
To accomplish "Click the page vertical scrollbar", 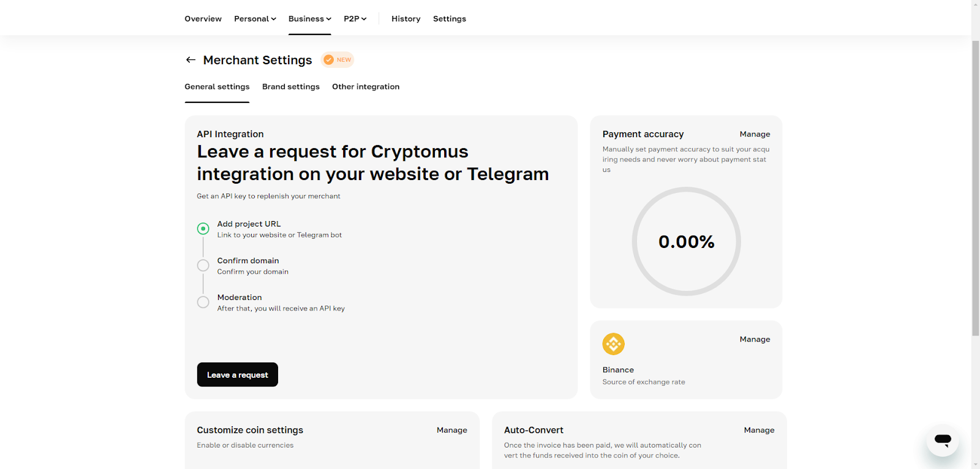I will [x=976, y=187].
